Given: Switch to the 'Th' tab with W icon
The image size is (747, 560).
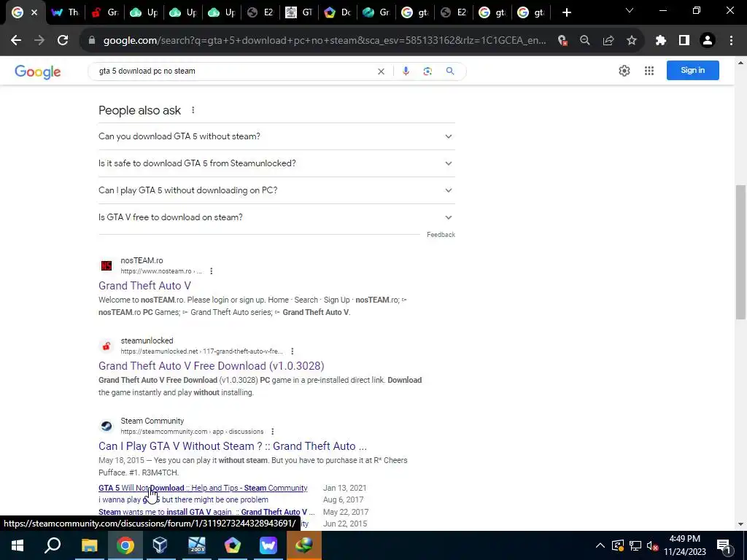Looking at the screenshot, I should (x=66, y=12).
